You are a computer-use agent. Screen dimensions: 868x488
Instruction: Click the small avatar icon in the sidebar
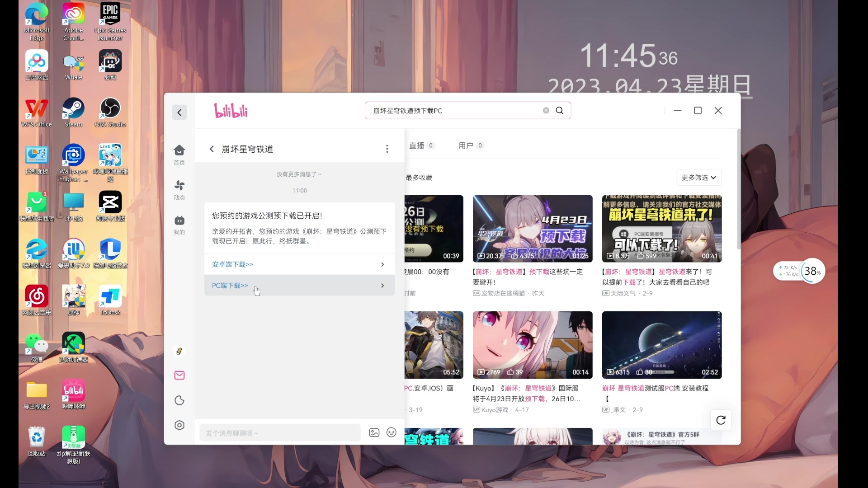click(179, 351)
